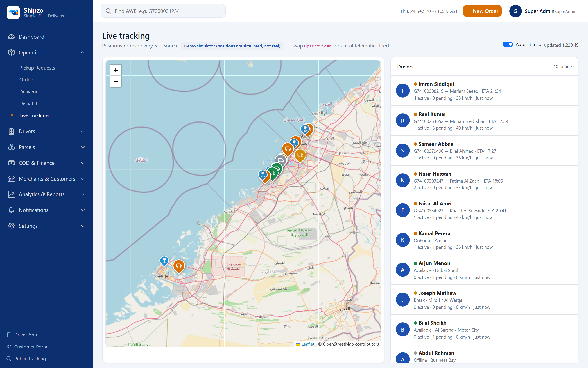The width and height of the screenshot is (588, 368).
Task: Click the Abu Dhabi orange truck marker
Action: coord(179,266)
